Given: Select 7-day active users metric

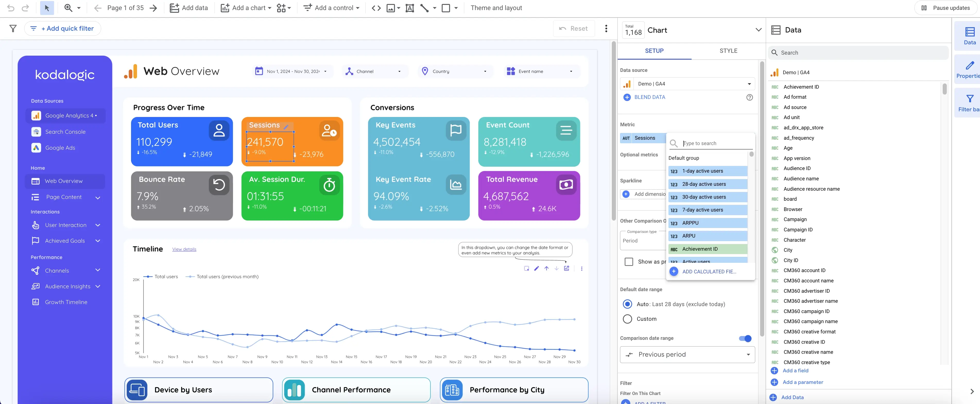Looking at the screenshot, I should pos(708,210).
